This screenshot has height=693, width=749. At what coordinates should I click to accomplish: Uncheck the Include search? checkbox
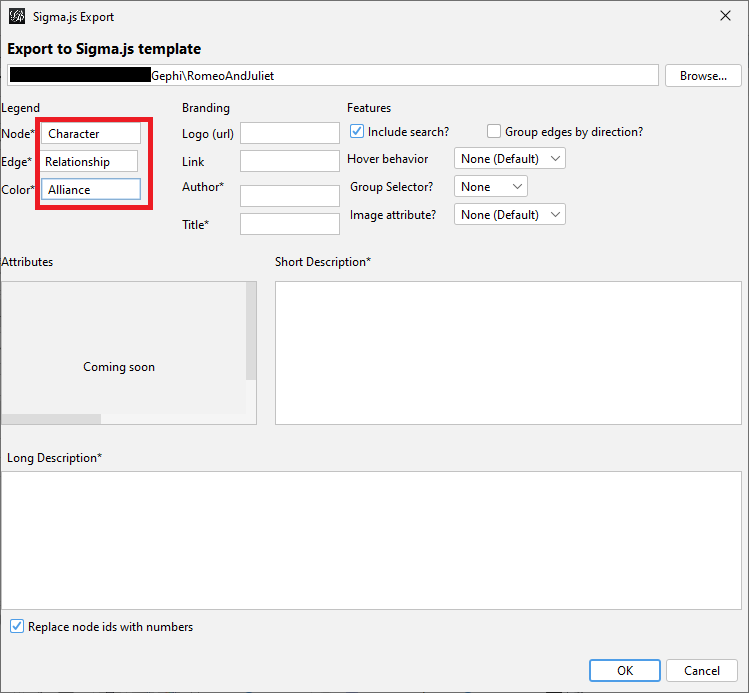[357, 131]
